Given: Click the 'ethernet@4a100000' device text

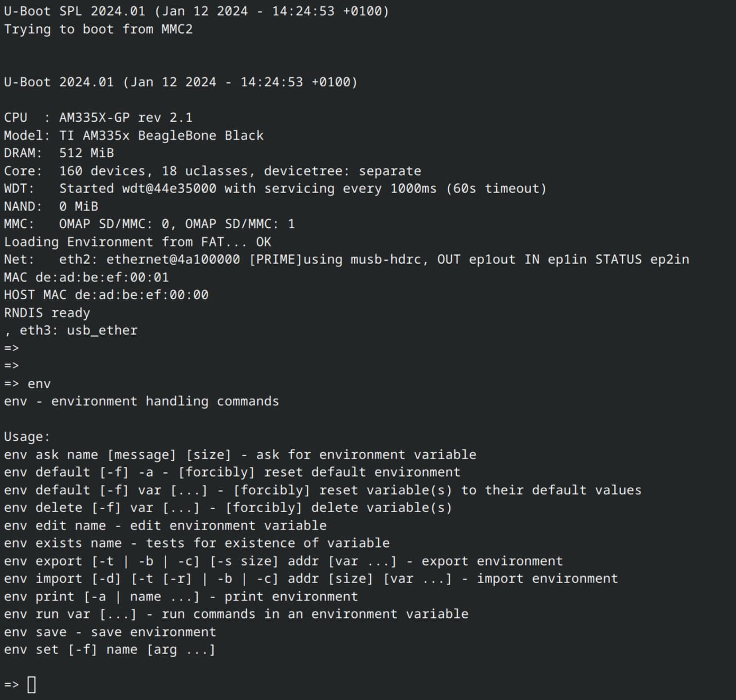Looking at the screenshot, I should click(173, 260).
